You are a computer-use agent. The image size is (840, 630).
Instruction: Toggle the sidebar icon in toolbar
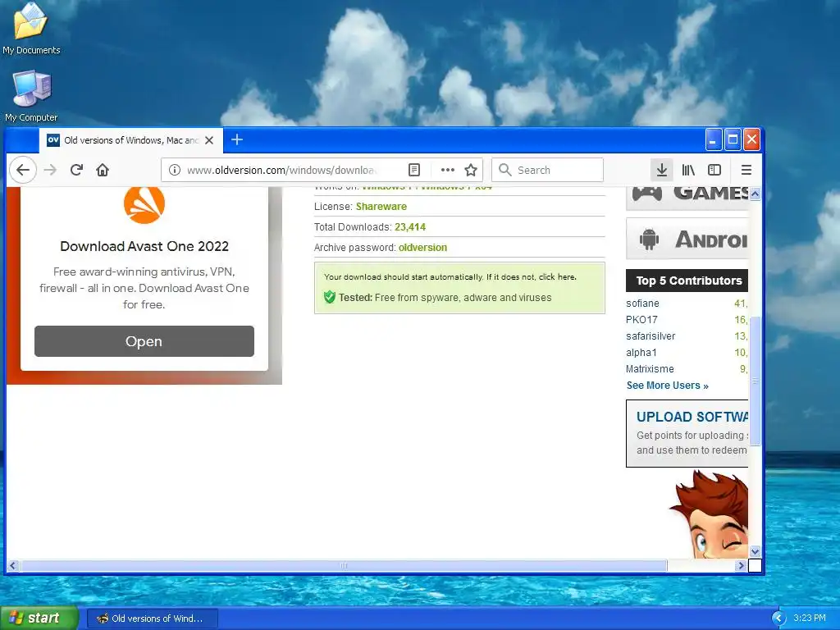714,170
